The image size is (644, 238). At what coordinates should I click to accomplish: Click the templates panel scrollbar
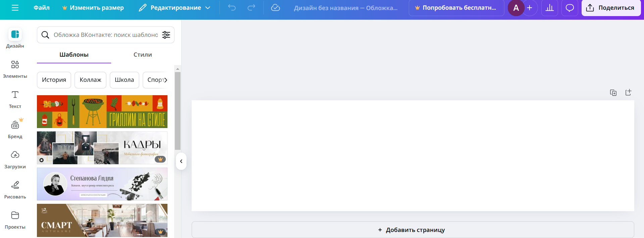click(x=178, y=111)
